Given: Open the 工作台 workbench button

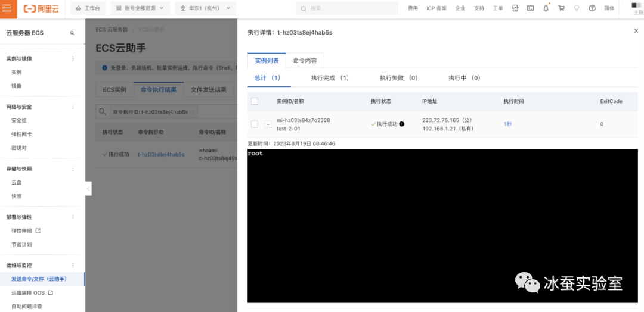Looking at the screenshot, I should pos(88,8).
